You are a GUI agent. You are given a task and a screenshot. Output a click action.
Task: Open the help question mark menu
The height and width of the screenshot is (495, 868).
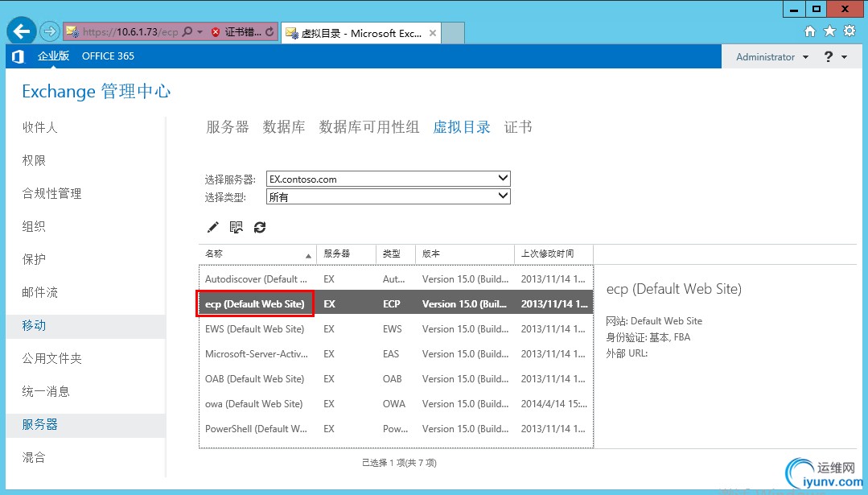pyautogui.click(x=835, y=56)
